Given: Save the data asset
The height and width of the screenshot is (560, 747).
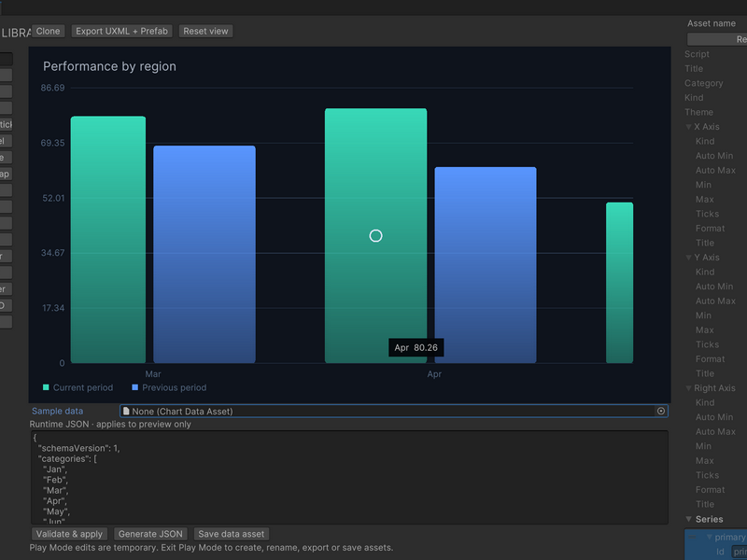Looking at the screenshot, I should click(x=231, y=534).
